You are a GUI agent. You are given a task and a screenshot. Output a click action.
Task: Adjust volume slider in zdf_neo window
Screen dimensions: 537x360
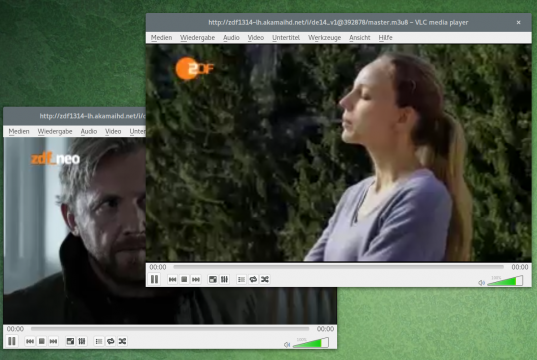click(x=311, y=343)
